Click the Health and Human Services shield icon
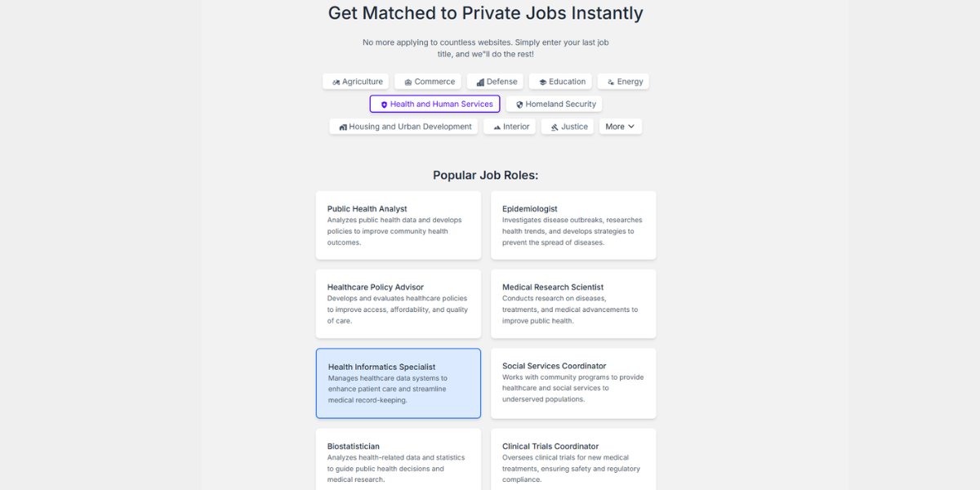 pyautogui.click(x=384, y=105)
